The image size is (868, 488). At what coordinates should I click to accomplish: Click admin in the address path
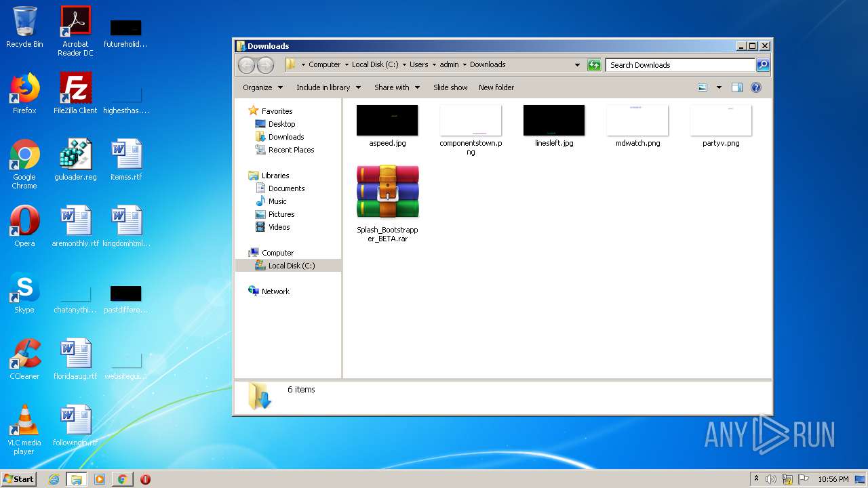pos(449,65)
